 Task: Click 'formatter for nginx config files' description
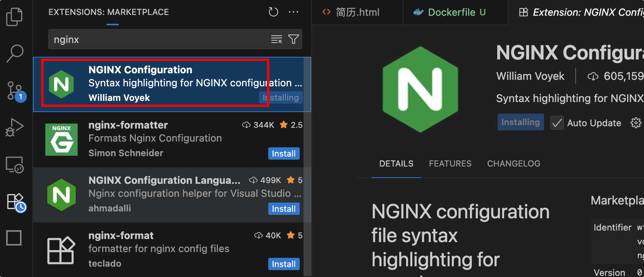(x=159, y=249)
